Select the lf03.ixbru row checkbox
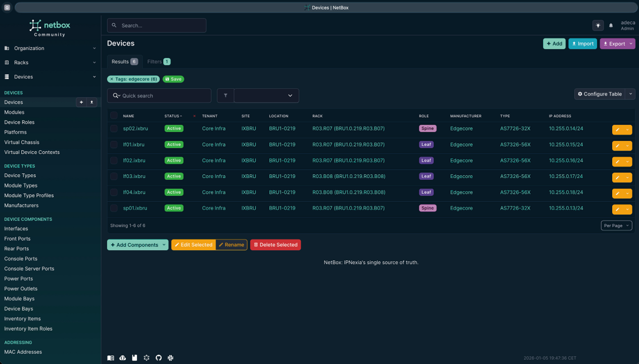Image resolution: width=639 pixels, height=364 pixels. pyautogui.click(x=114, y=176)
